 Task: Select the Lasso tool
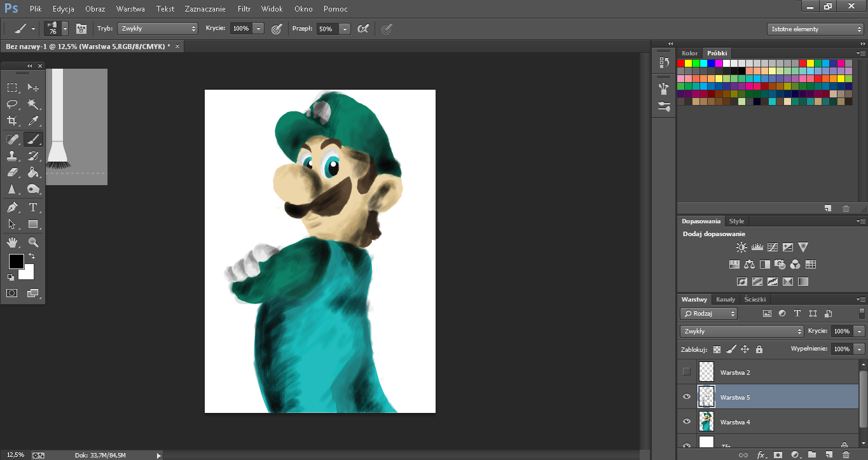click(12, 104)
